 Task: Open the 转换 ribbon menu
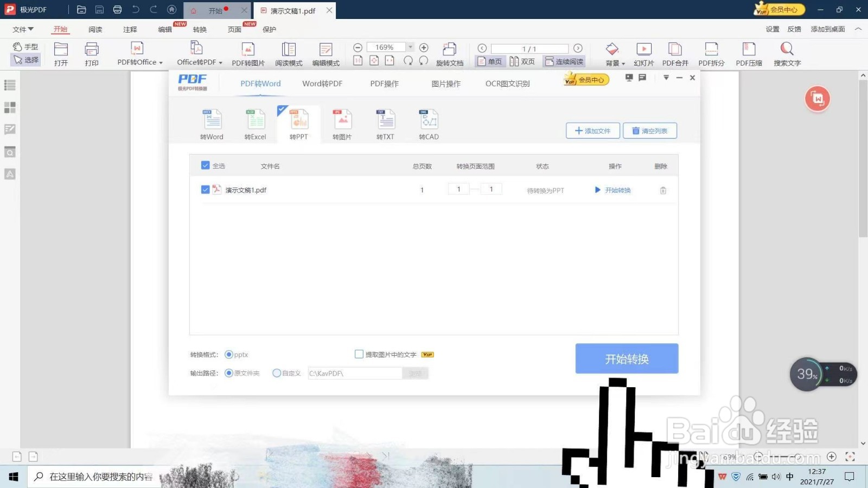click(x=200, y=29)
